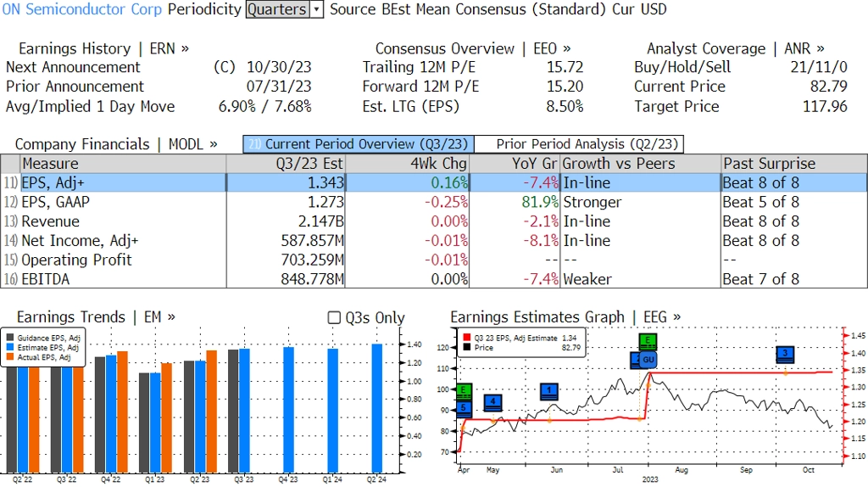Select the EBITDA measure row
868x487 pixels.
(x=434, y=279)
